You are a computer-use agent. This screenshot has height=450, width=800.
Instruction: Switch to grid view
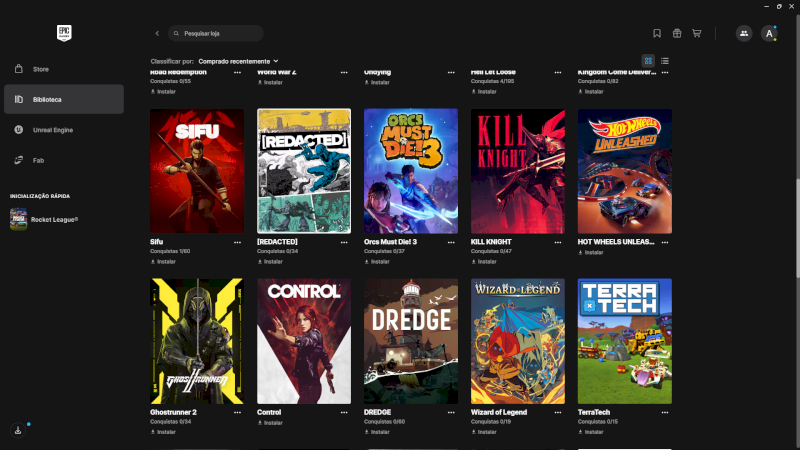click(x=648, y=61)
